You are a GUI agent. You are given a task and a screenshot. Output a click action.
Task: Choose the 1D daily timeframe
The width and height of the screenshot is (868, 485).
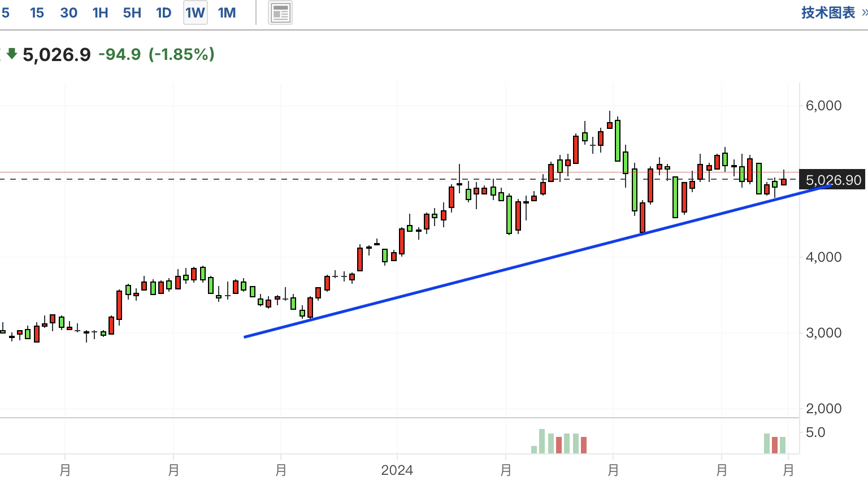pos(163,12)
